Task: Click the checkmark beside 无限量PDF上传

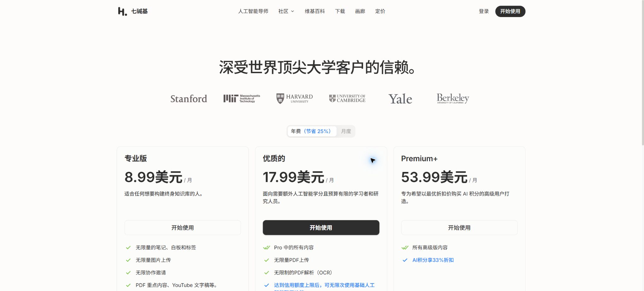Action: pos(266,260)
